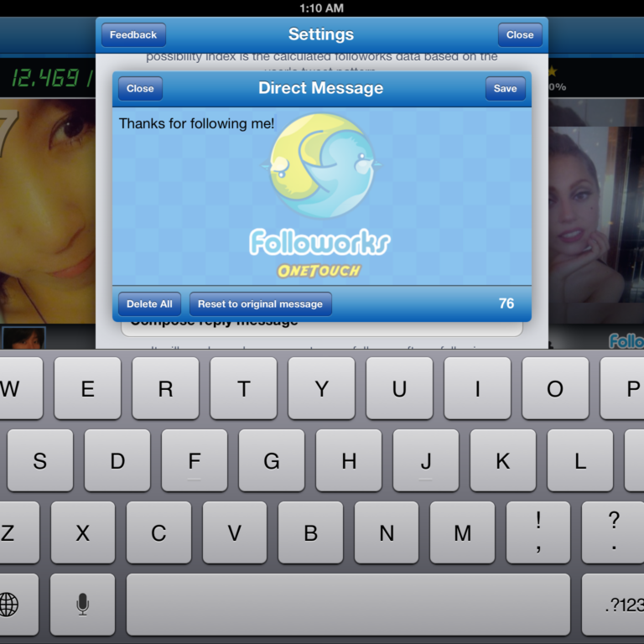The height and width of the screenshot is (644, 644).
Task: Close the Settings panel
Action: pos(519,35)
